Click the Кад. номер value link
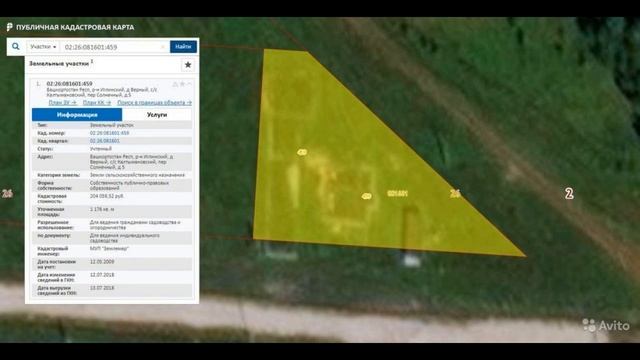Image resolution: width=640 pixels, height=360 pixels. pos(109,133)
